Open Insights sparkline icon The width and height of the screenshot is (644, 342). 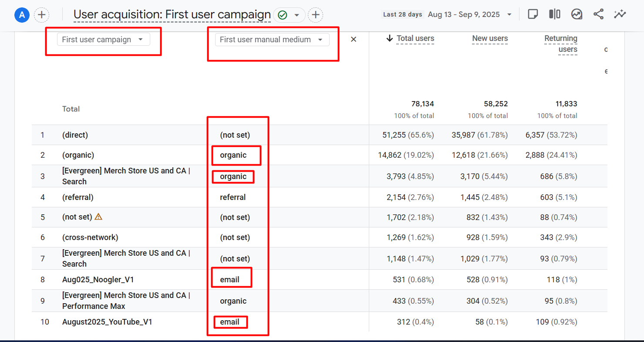(x=620, y=14)
